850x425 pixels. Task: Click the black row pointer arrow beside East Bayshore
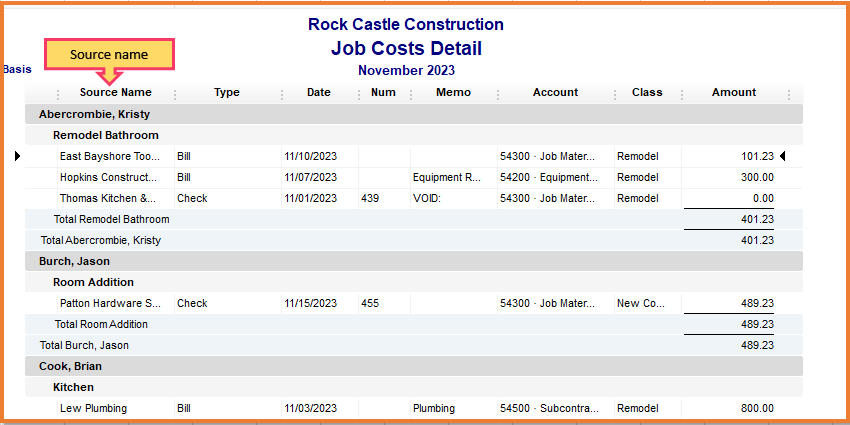tap(18, 156)
